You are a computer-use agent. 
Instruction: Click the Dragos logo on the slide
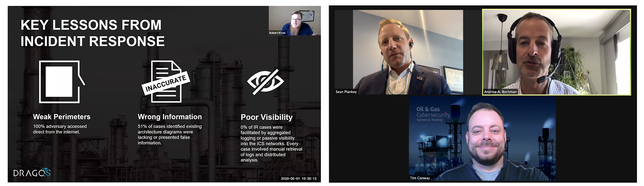[32, 172]
